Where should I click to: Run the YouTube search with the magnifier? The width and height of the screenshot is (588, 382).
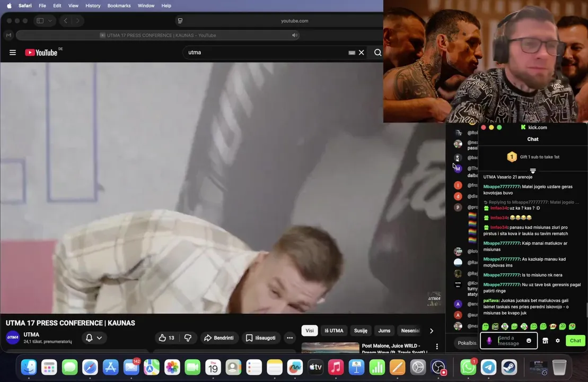pyautogui.click(x=378, y=53)
